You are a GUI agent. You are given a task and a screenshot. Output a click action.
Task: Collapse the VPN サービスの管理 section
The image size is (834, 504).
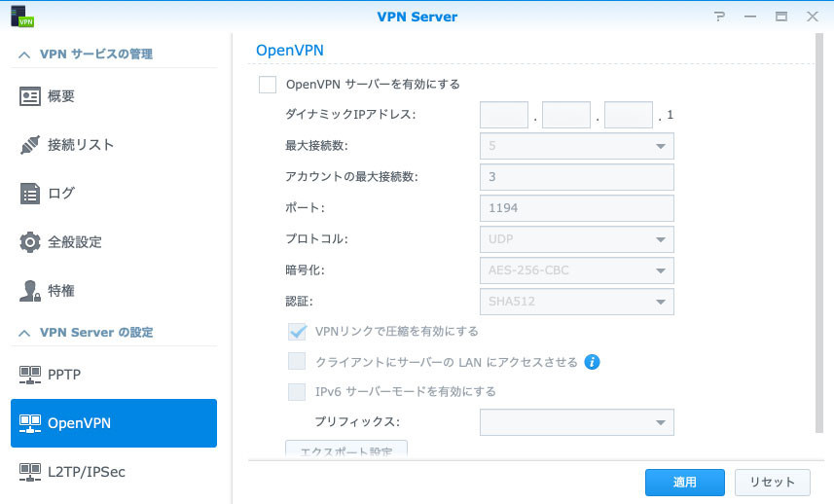click(24, 54)
